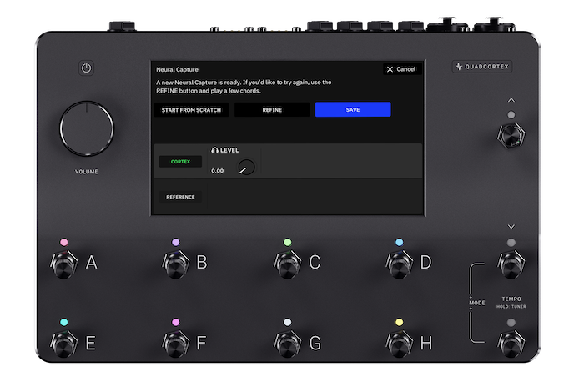This screenshot has height=392, width=584.
Task: Click the MODE label
Action: (x=477, y=303)
